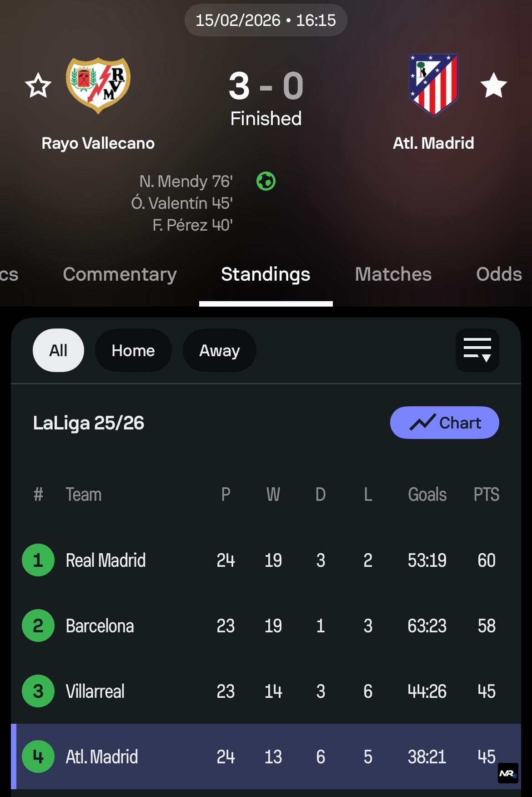Open Real Madrid team row

pyautogui.click(x=105, y=560)
